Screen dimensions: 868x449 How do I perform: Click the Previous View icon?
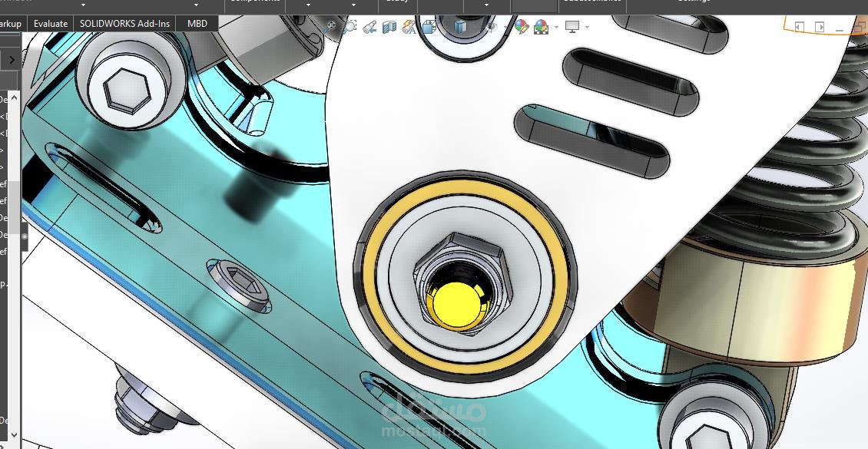[x=369, y=26]
